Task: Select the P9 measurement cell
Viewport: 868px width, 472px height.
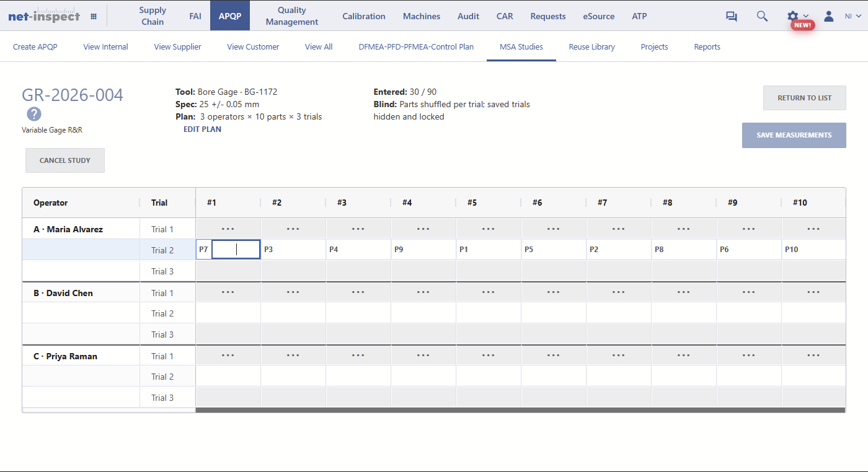Action: coord(423,250)
